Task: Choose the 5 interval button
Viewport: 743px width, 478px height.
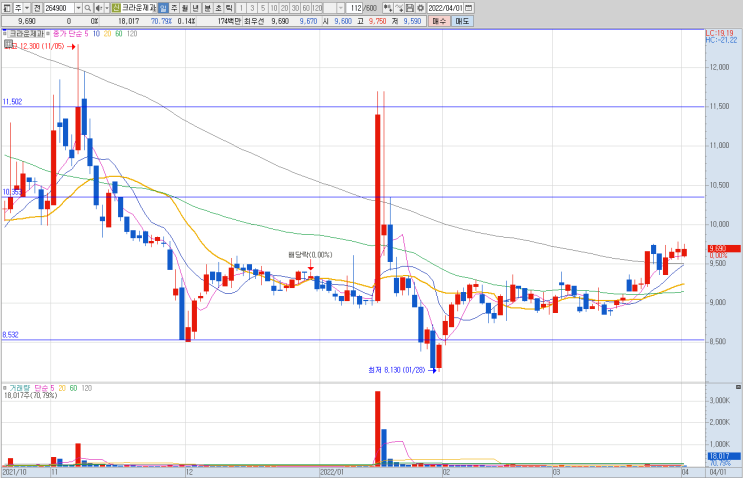Action: click(x=263, y=8)
